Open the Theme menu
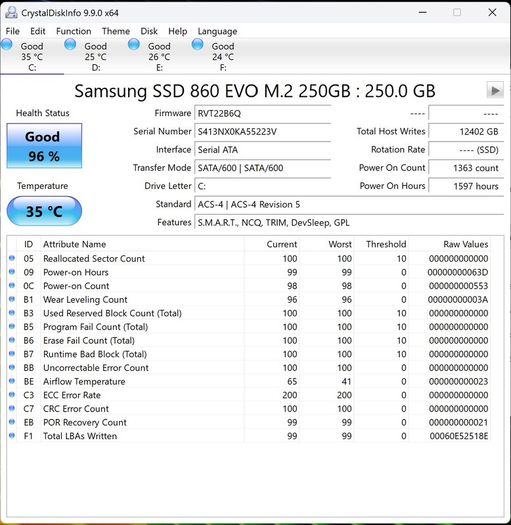511x525 pixels. click(116, 31)
